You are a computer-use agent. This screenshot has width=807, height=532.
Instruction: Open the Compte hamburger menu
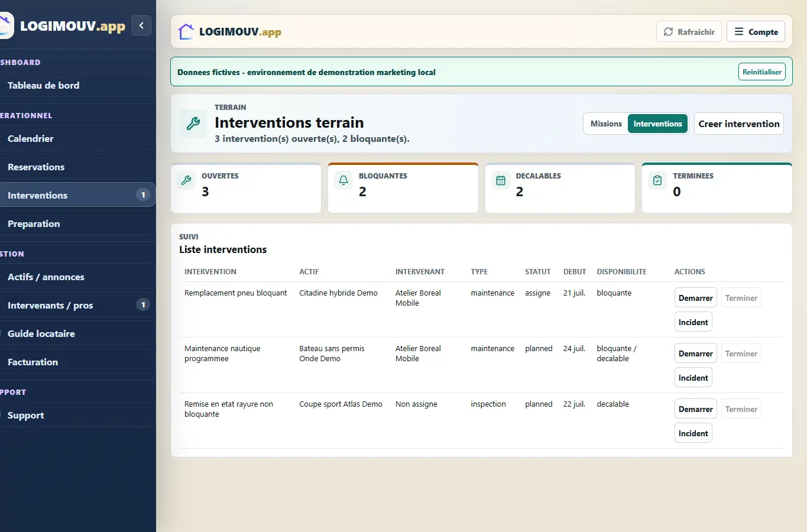point(756,32)
